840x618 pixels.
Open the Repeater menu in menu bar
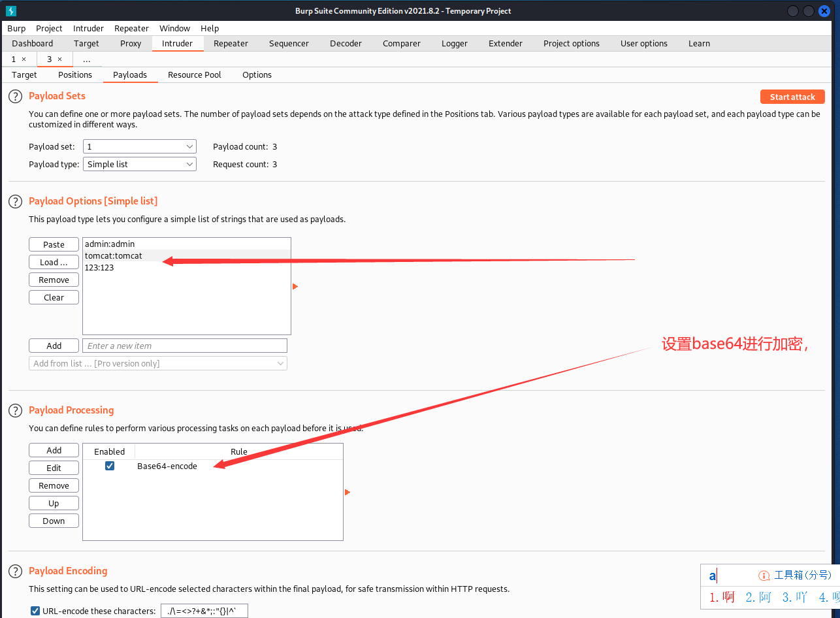(131, 28)
